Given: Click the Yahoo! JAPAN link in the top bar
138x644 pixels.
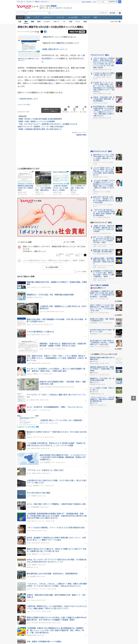Looking at the screenshot, I should [86, 2].
